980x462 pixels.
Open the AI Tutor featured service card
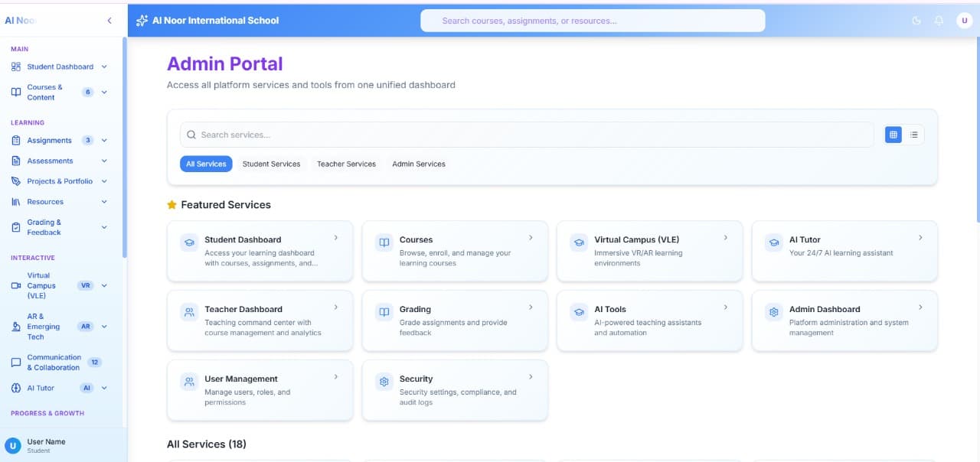point(844,251)
